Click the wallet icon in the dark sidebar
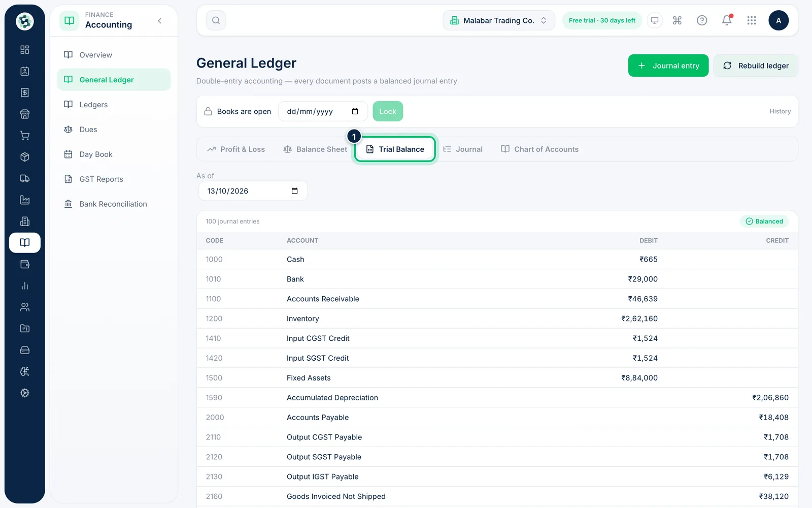The image size is (812, 508). tap(24, 264)
